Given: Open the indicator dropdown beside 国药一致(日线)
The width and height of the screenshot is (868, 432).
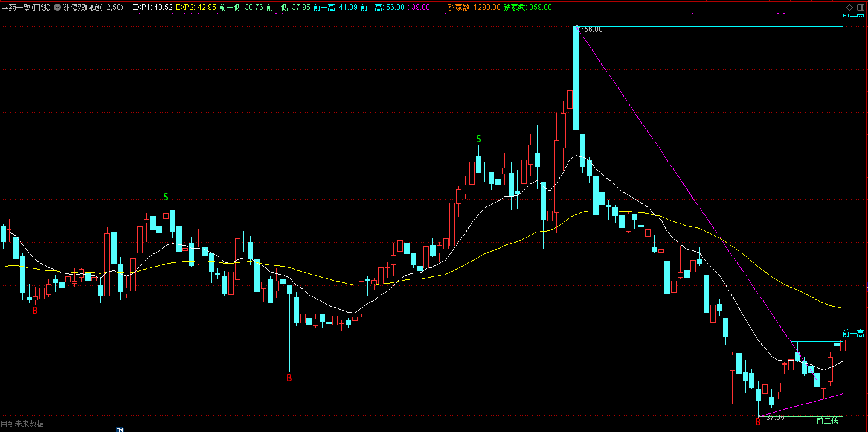Looking at the screenshot, I should coord(57,7).
